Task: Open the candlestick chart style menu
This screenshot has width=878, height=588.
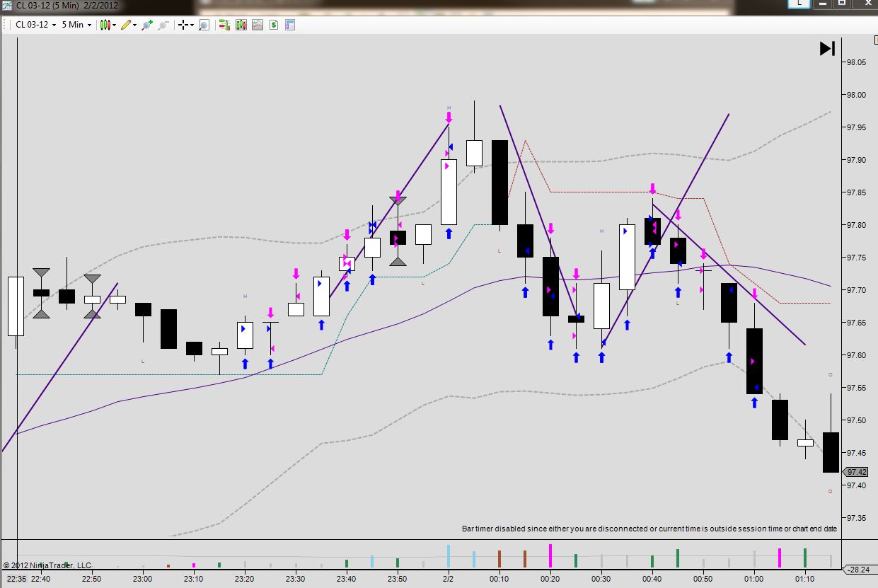Action: coord(108,25)
